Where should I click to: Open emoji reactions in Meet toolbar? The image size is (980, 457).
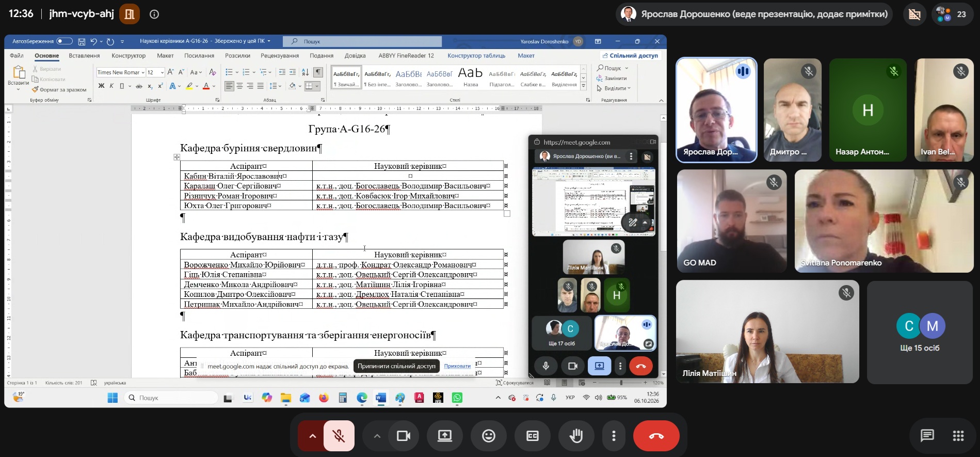coord(488,436)
